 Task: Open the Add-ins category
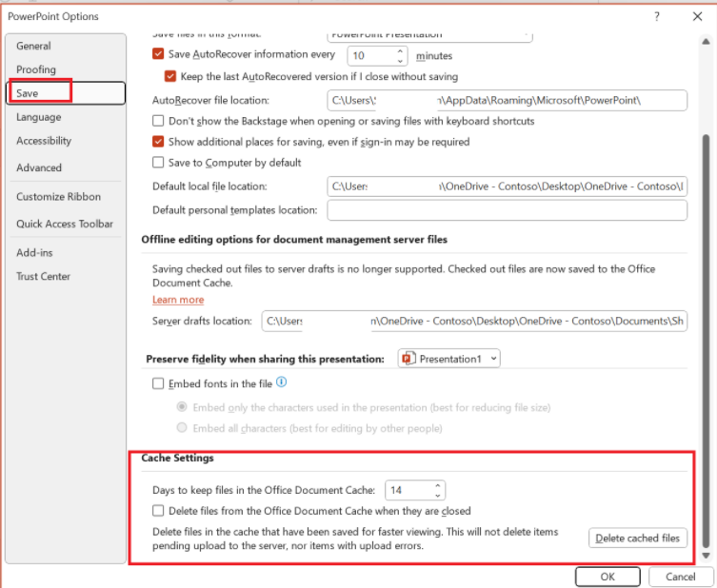click(x=34, y=253)
